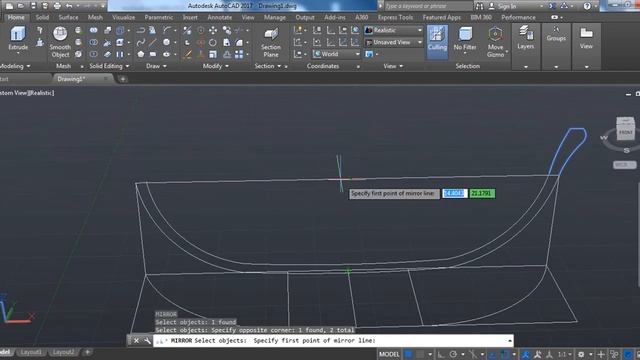Select the Drawing1 file tab
Viewport: 640px width, 360px height.
coord(82,79)
